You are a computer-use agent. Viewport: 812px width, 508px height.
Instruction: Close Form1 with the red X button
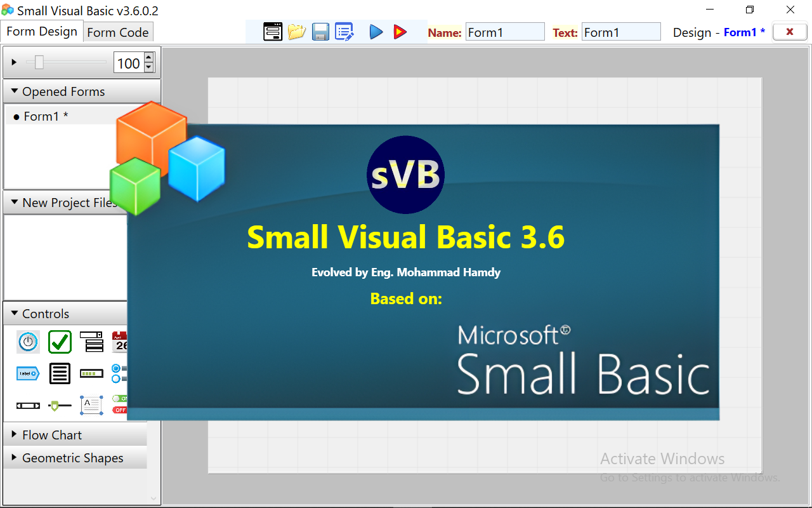point(790,32)
